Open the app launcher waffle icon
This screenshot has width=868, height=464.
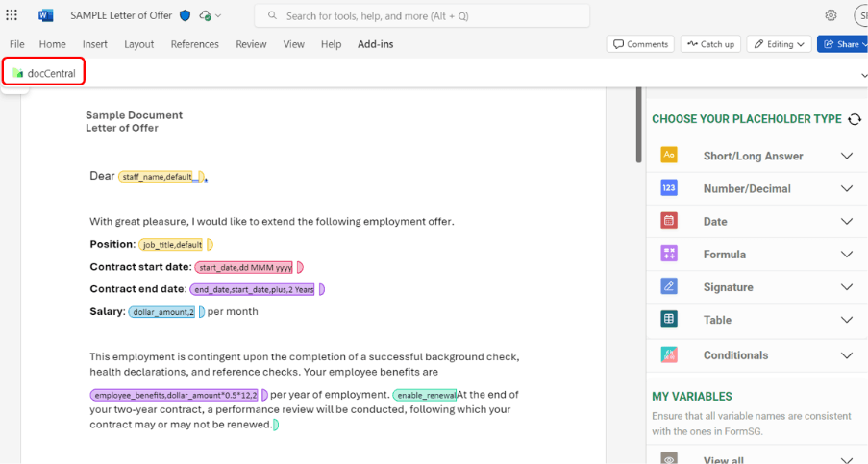[12, 15]
